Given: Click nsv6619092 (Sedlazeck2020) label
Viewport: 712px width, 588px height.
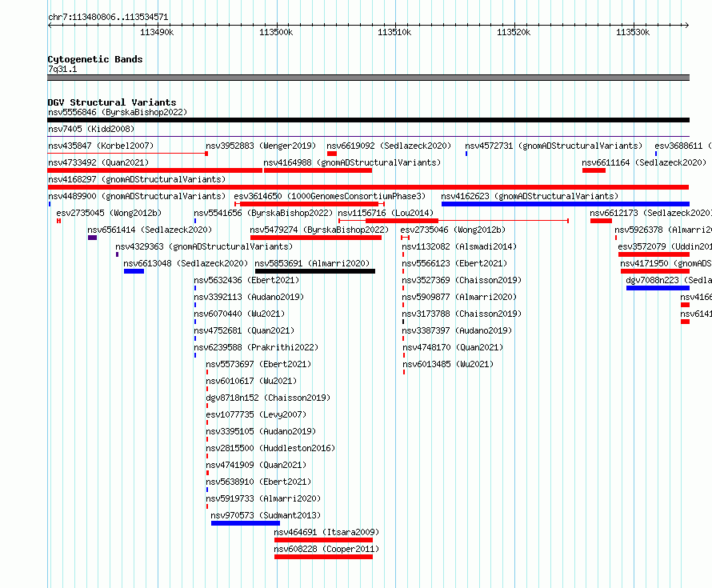Looking at the screenshot, I should coord(389,146).
